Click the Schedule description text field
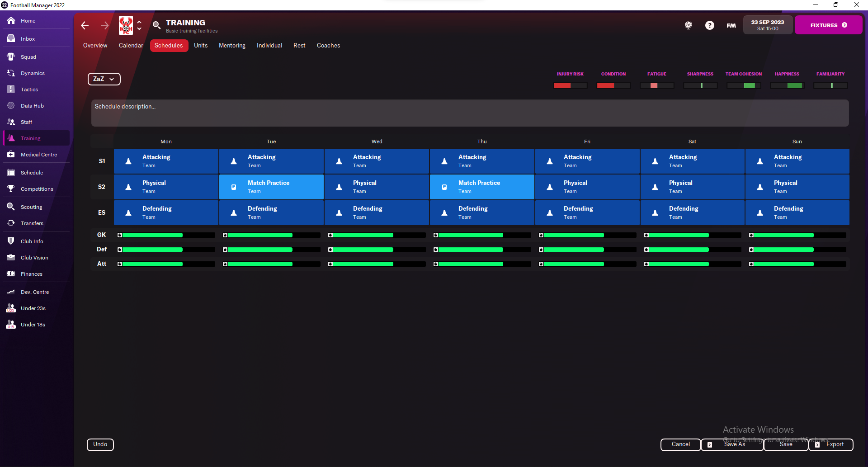 470,113
